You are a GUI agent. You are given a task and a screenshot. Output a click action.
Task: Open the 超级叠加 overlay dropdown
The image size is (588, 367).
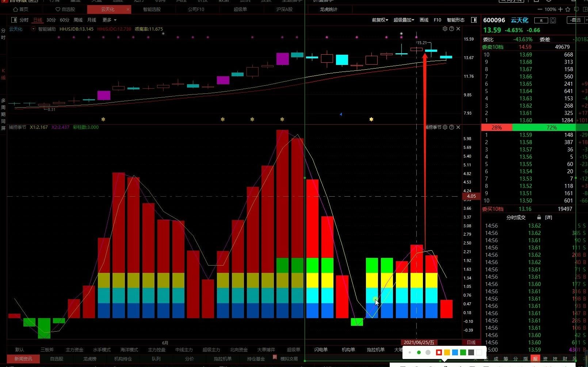tap(404, 20)
